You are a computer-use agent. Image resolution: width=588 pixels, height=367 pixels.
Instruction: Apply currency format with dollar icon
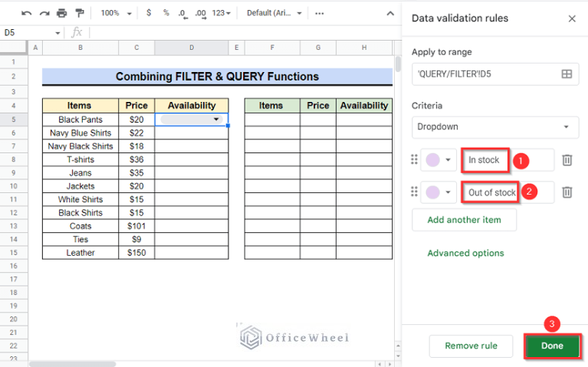tap(149, 13)
